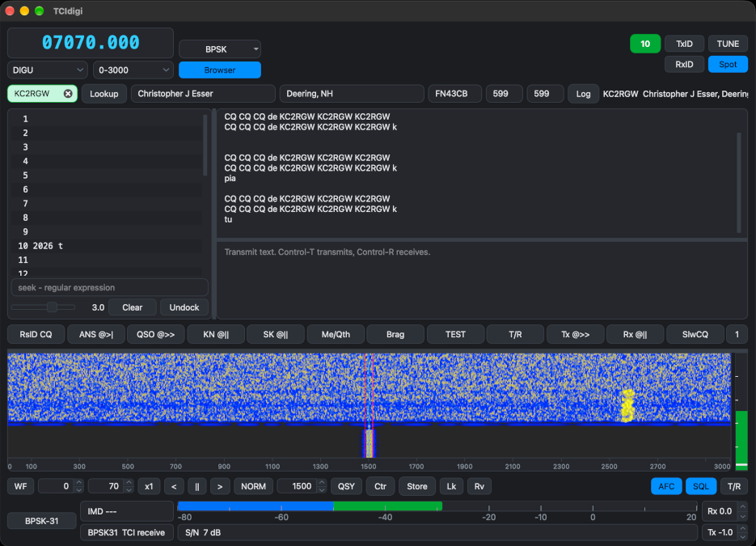Open the DIGU mode dropdown
This screenshot has width=756, height=546.
47,70
